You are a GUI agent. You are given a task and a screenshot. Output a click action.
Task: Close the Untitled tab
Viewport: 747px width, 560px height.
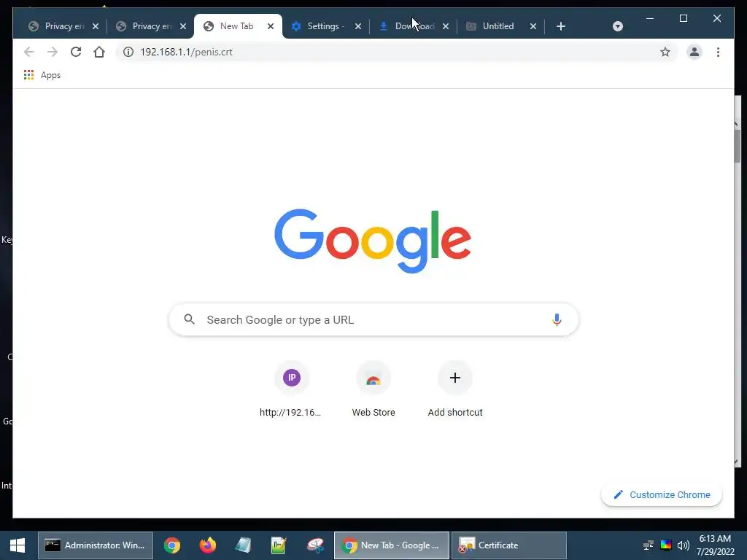pos(533,26)
